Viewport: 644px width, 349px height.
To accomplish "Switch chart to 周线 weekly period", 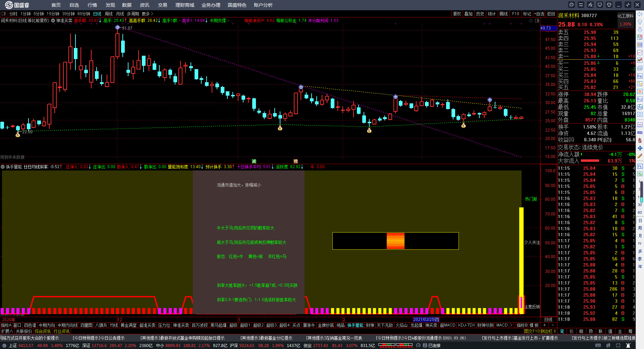I will tap(109, 14).
